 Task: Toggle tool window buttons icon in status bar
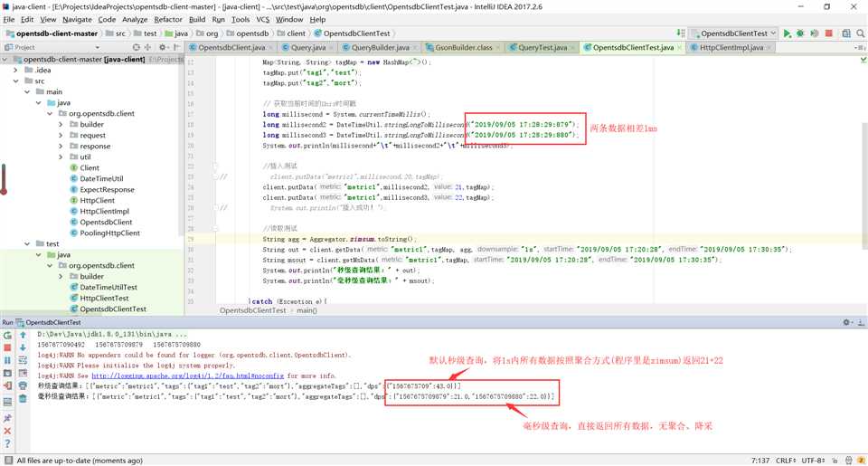[x=8, y=461]
